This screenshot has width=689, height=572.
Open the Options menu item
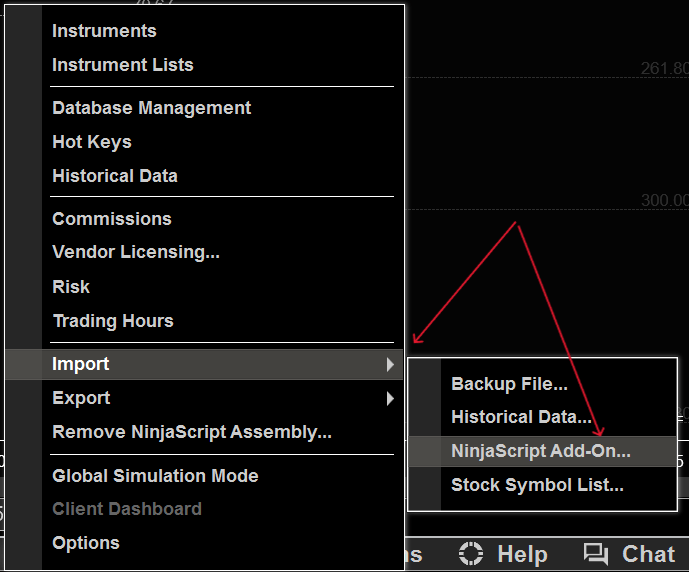click(x=86, y=543)
